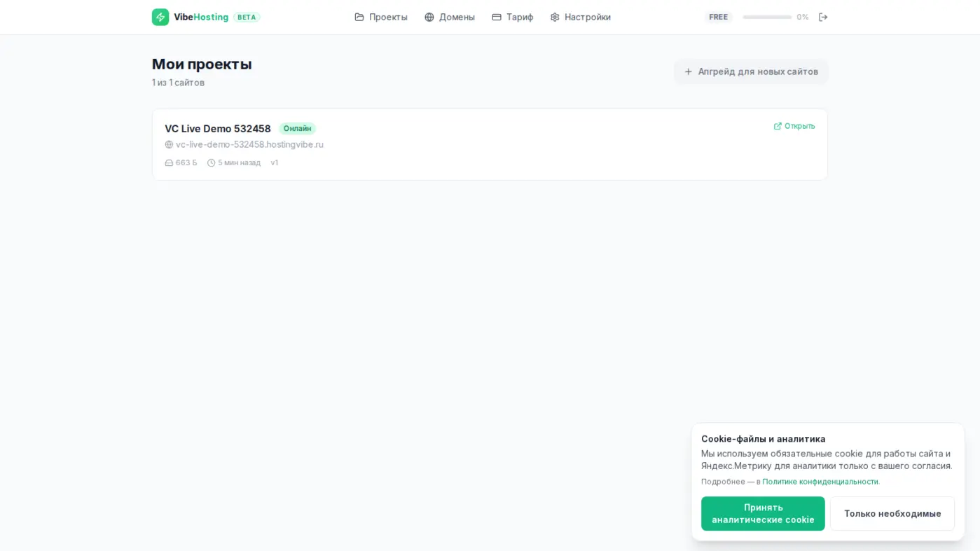Click the globe icon beside the project domain

(x=169, y=145)
